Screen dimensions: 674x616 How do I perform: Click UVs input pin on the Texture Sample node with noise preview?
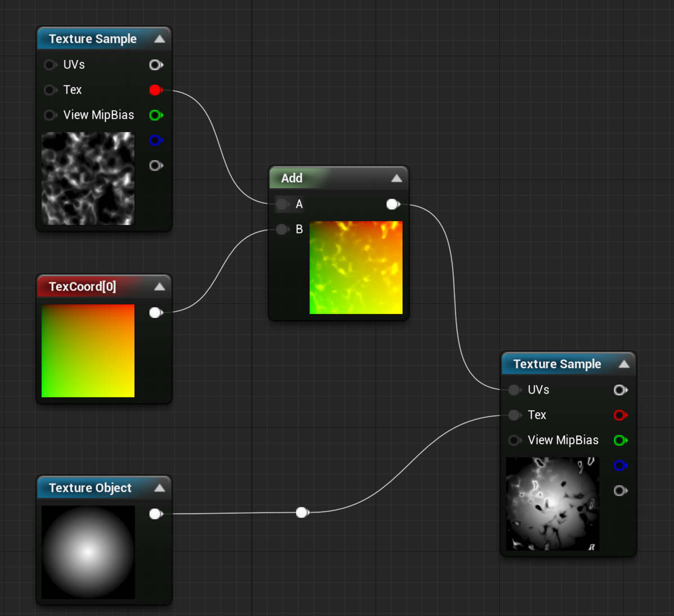click(51, 65)
